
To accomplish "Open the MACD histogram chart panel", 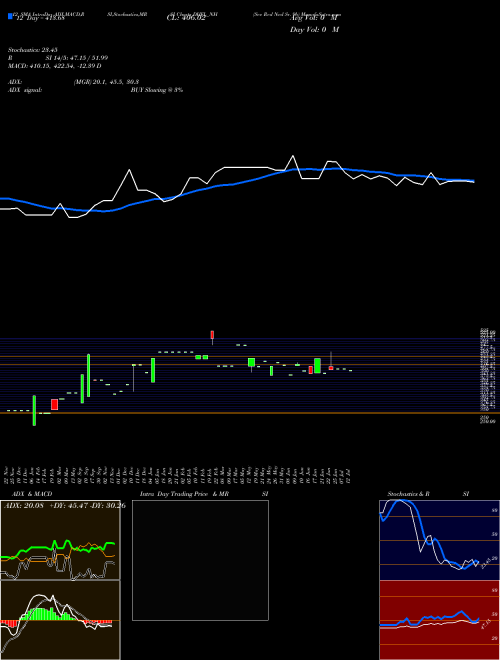I will click(x=60, y=620).
